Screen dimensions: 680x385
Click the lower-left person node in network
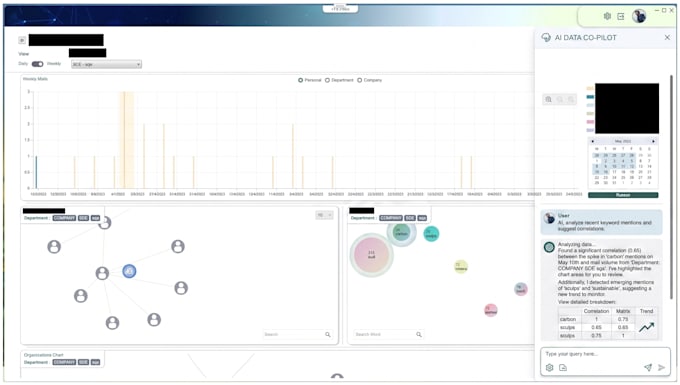pos(81,296)
